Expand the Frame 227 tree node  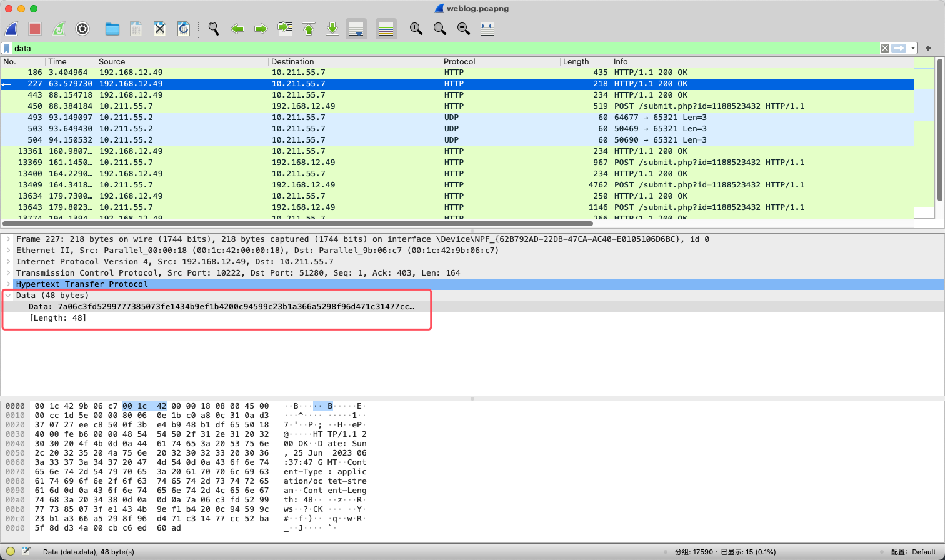click(8, 239)
